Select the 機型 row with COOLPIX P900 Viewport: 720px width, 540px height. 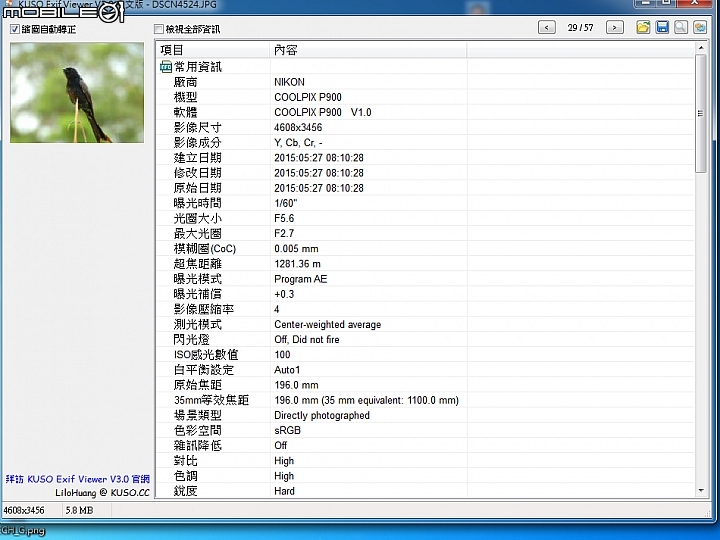pos(425,97)
